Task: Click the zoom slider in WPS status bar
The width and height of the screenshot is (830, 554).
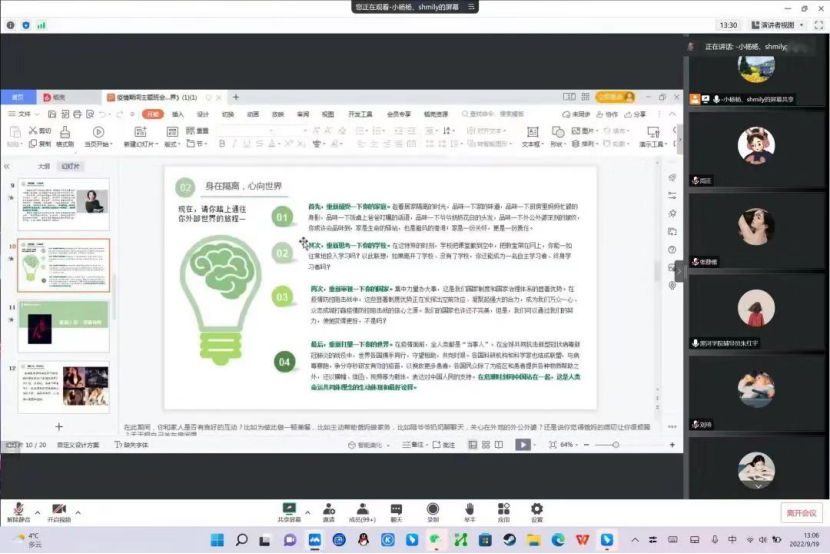Action: point(617,444)
